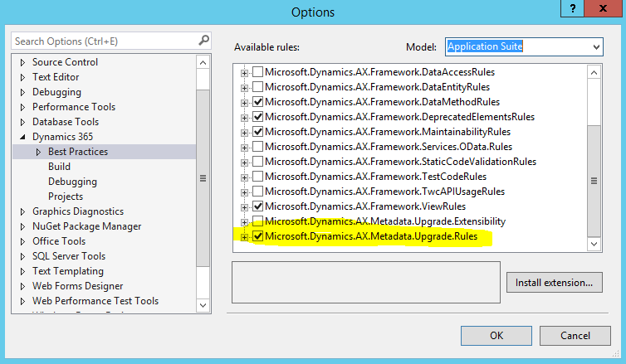Enable the DataAccessRules checkbox
Viewport: 626px width, 364px height.
click(x=258, y=72)
